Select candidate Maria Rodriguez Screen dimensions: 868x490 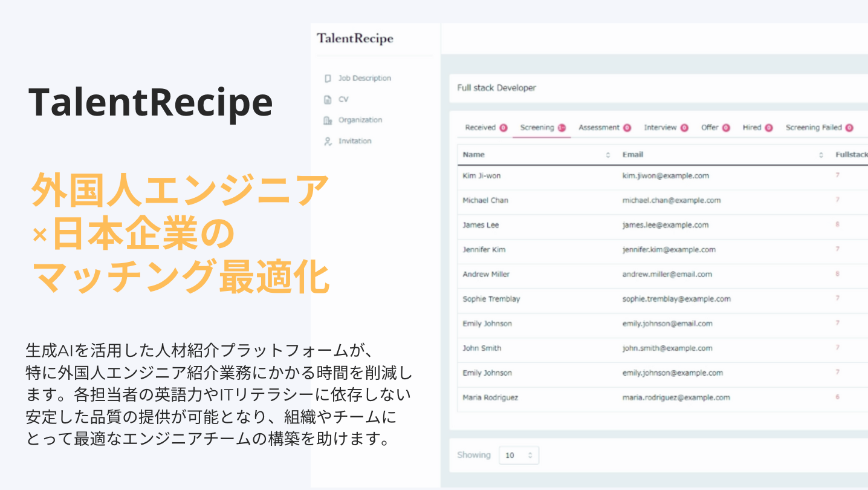(490, 398)
